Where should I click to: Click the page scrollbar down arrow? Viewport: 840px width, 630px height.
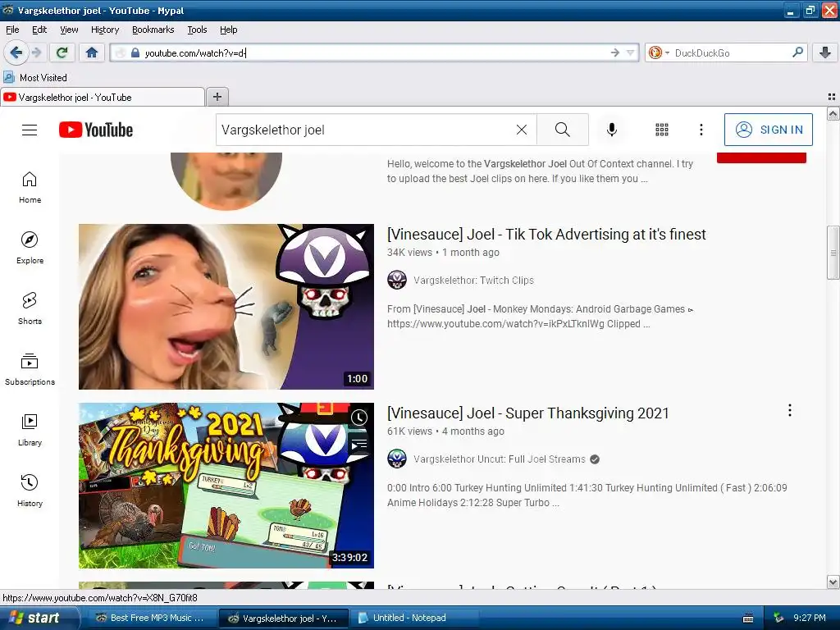833,582
